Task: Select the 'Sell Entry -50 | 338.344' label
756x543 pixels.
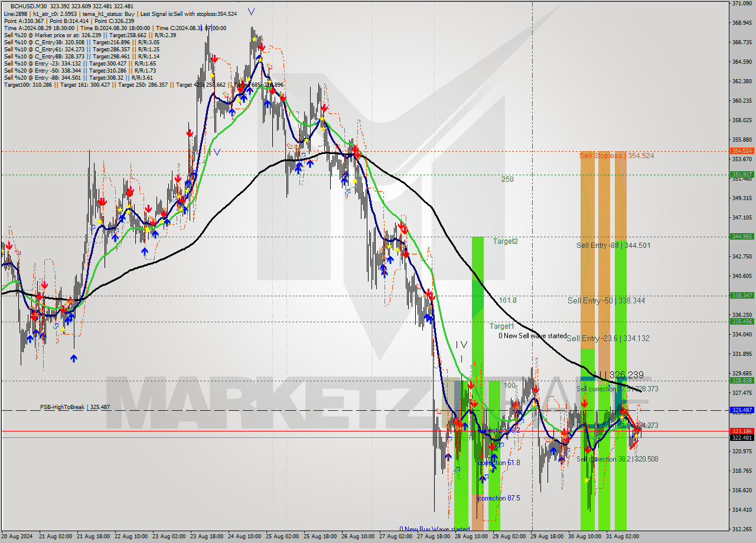Action: coord(606,301)
